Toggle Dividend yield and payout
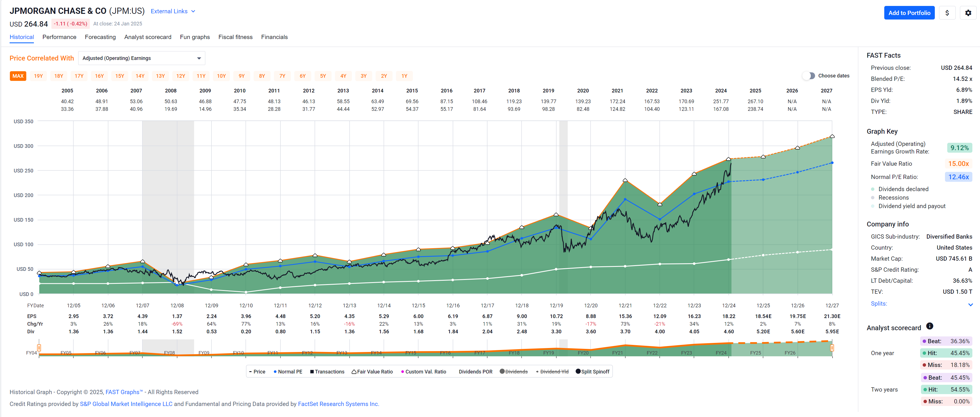Viewport: 980px width, 417px height. 908,206
